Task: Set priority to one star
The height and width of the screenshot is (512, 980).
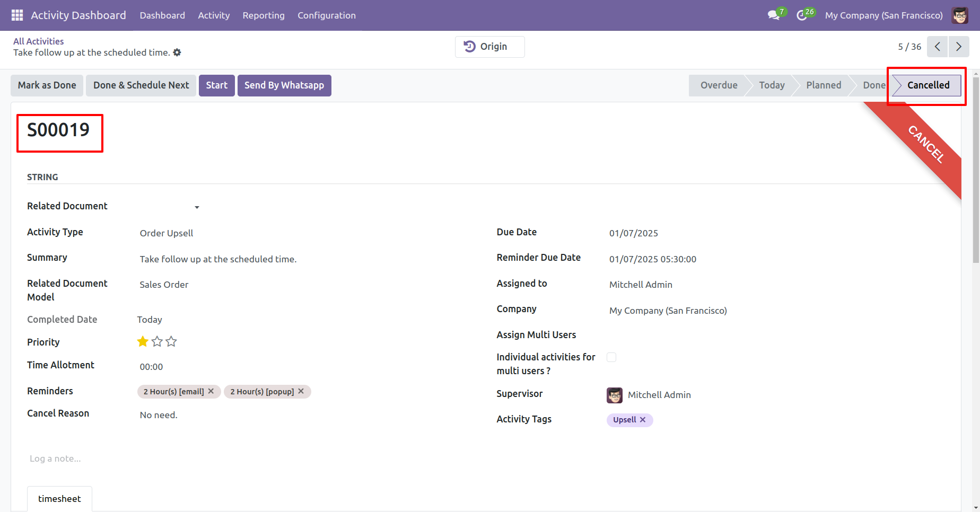Action: [x=143, y=342]
